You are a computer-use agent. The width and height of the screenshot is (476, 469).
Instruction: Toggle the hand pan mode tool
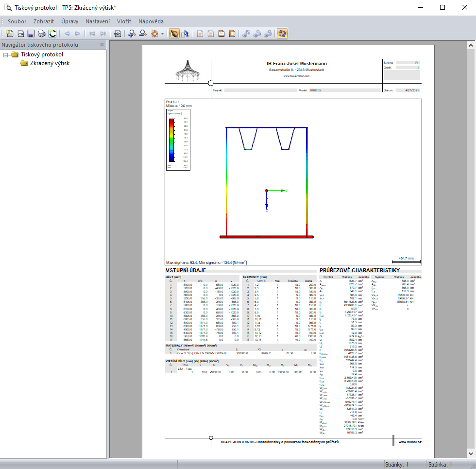pyautogui.click(x=174, y=34)
